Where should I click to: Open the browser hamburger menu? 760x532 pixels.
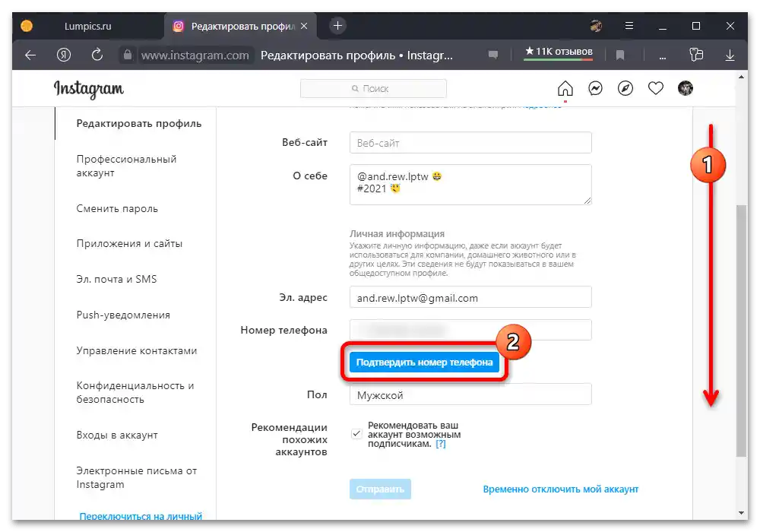[629, 26]
